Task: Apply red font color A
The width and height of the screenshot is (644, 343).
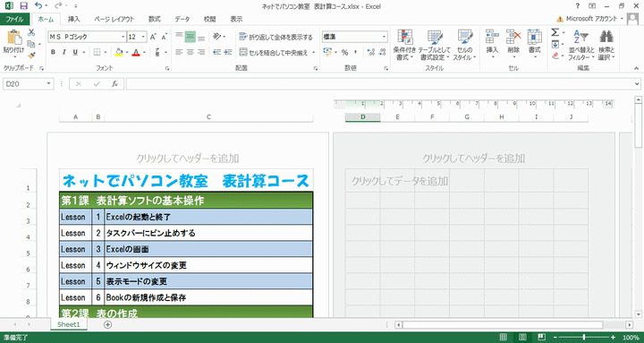Action: [x=136, y=52]
